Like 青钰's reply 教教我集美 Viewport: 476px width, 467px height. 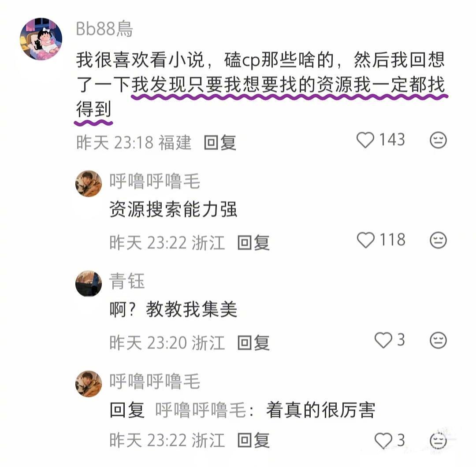pyautogui.click(x=383, y=340)
